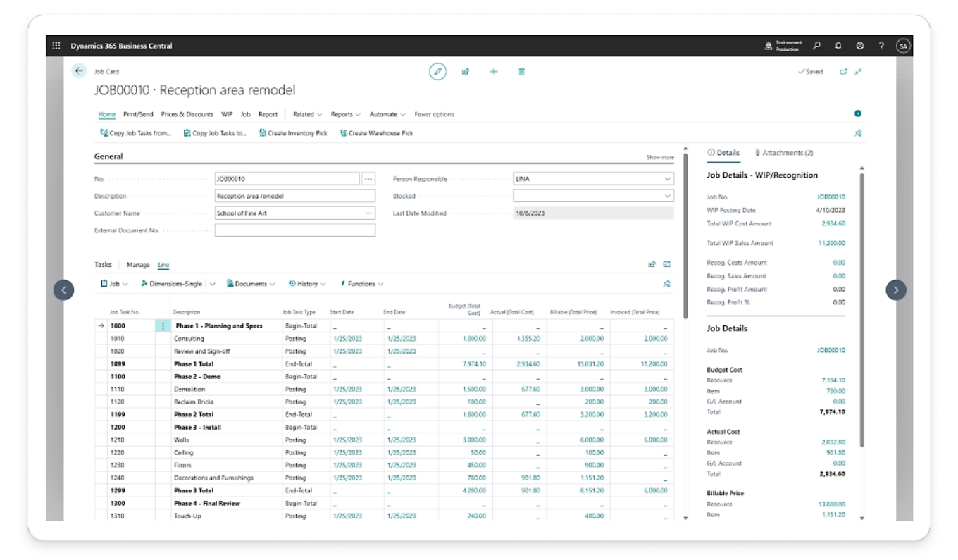Viewport: 958px width, 560px height.
Task: Click the share icon in header
Action: coord(466,72)
